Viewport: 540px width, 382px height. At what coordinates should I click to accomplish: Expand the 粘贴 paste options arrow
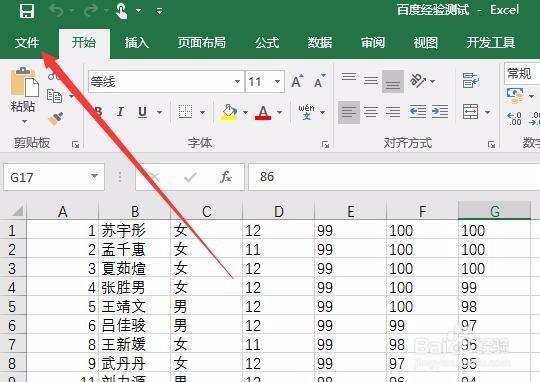point(24,122)
